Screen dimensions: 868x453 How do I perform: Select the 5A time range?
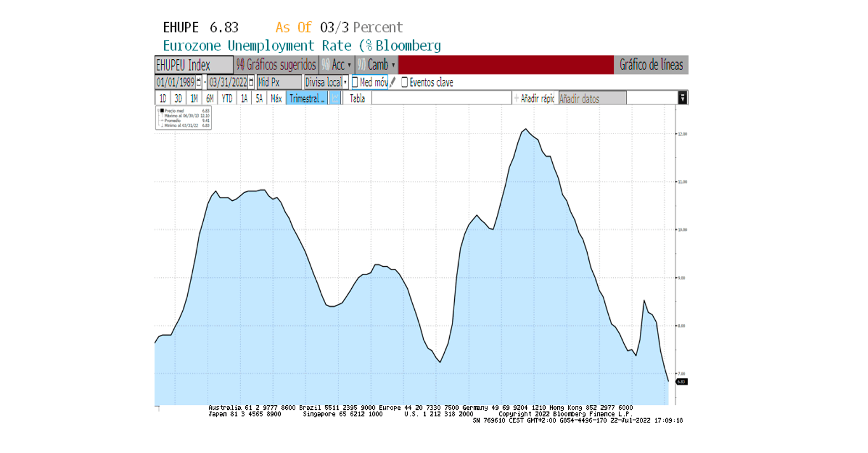click(x=259, y=98)
